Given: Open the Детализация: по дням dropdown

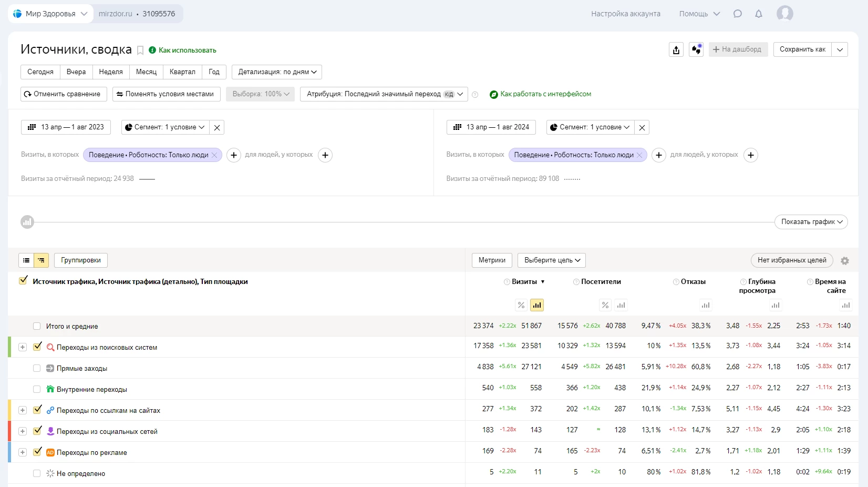Looking at the screenshot, I should point(277,72).
